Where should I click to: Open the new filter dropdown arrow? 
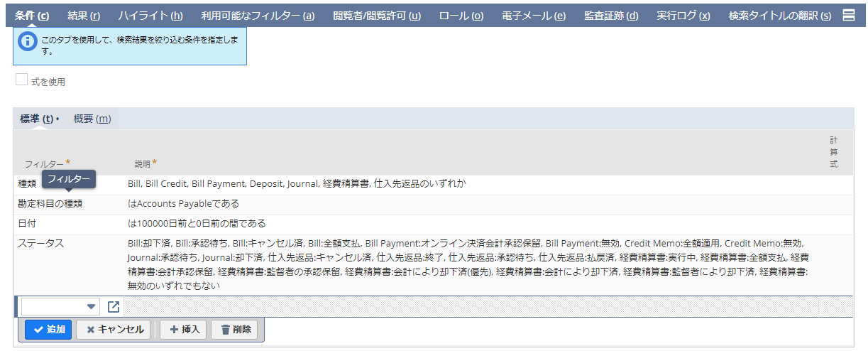click(91, 307)
